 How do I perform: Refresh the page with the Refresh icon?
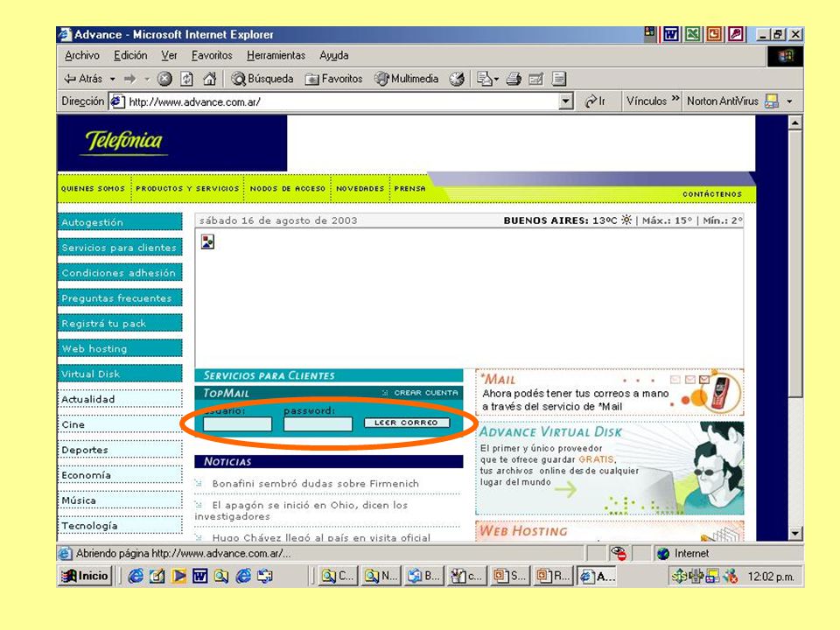[186, 79]
